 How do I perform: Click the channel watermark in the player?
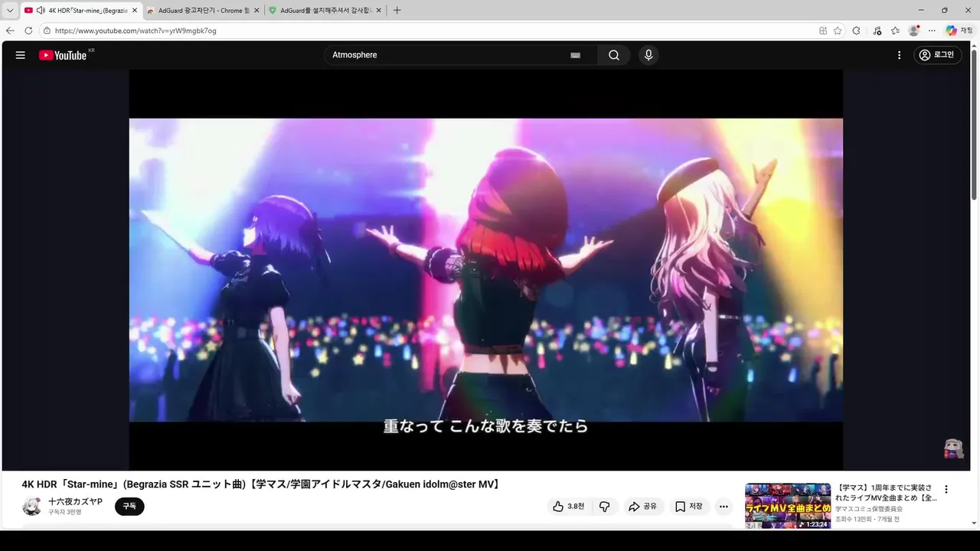coord(953,448)
